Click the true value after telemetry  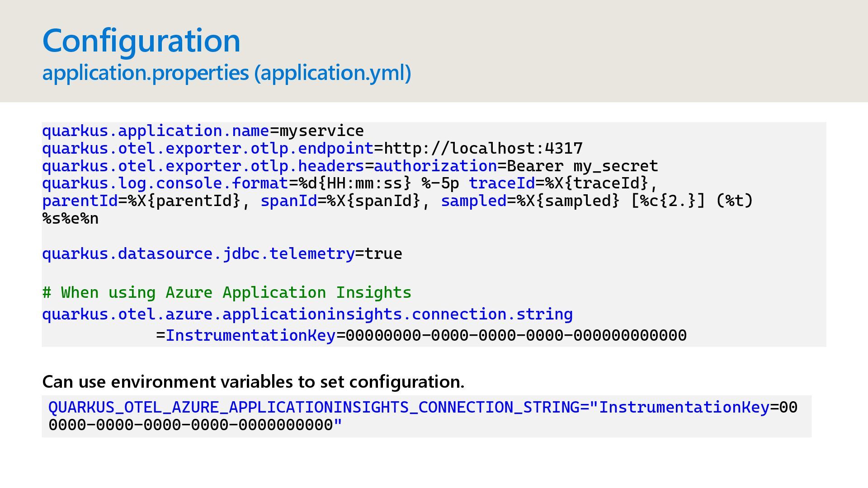pos(383,254)
